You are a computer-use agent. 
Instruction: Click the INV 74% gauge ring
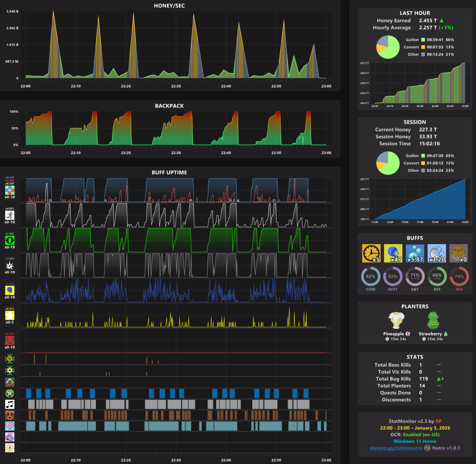pyautogui.click(x=459, y=276)
